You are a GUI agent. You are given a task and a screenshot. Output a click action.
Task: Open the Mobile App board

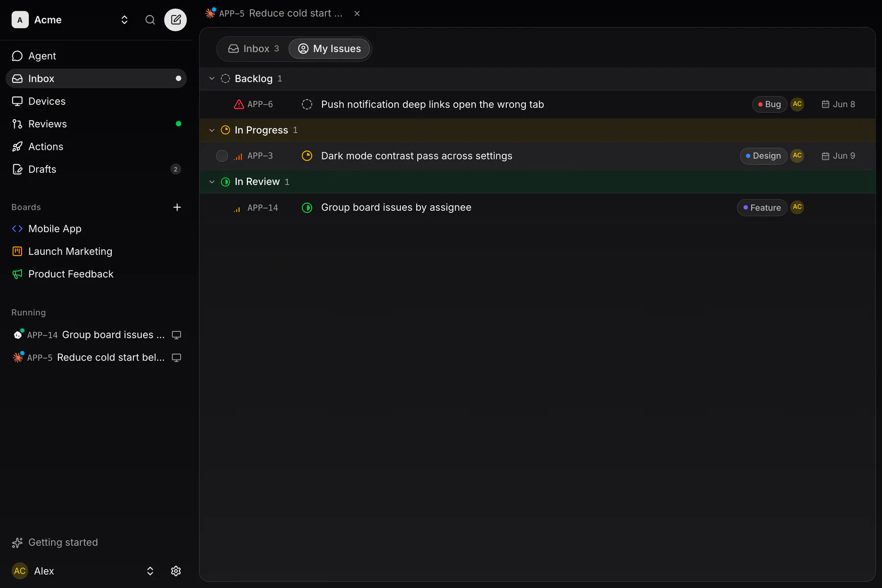96,229
